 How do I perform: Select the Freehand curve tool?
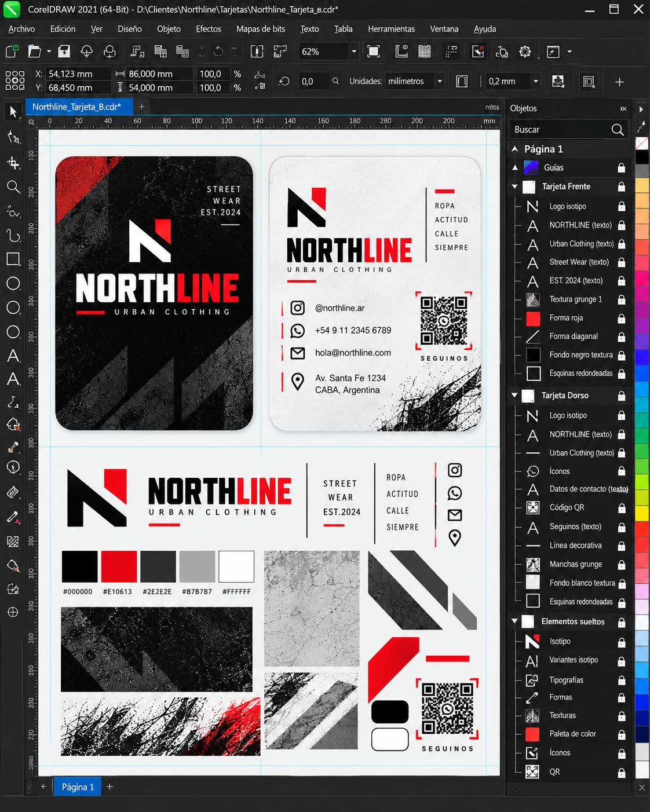coord(13,211)
